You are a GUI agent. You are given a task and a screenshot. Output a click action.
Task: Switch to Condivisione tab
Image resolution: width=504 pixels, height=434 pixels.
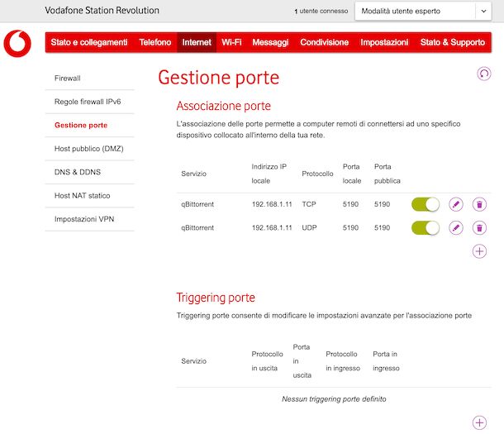[x=325, y=42]
